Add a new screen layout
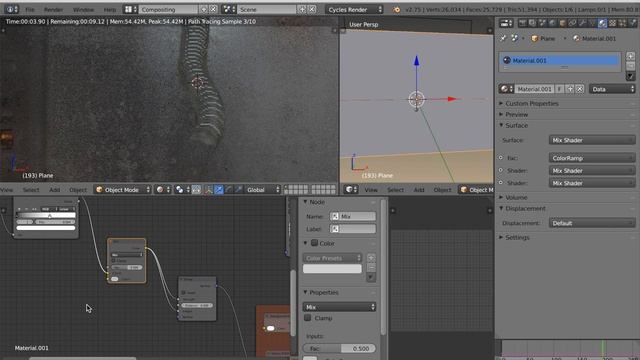 pos(204,9)
